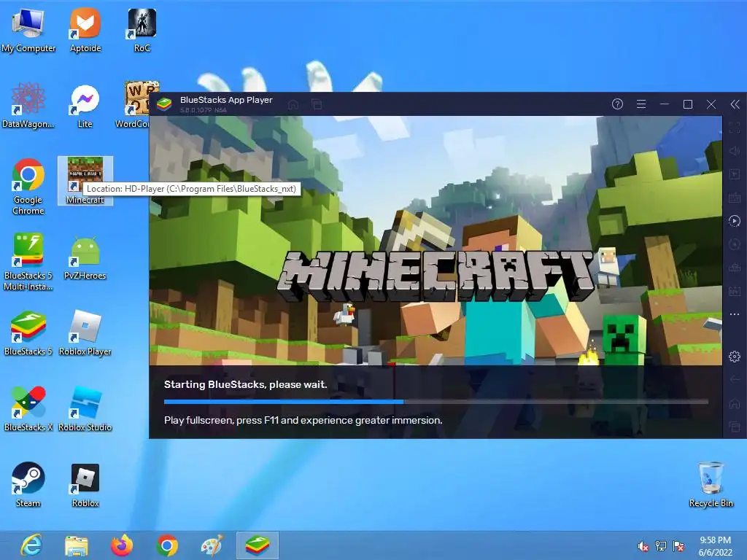Viewport: 747px width, 560px height.
Task: Select Aptoide desktop shortcut
Action: (85, 31)
